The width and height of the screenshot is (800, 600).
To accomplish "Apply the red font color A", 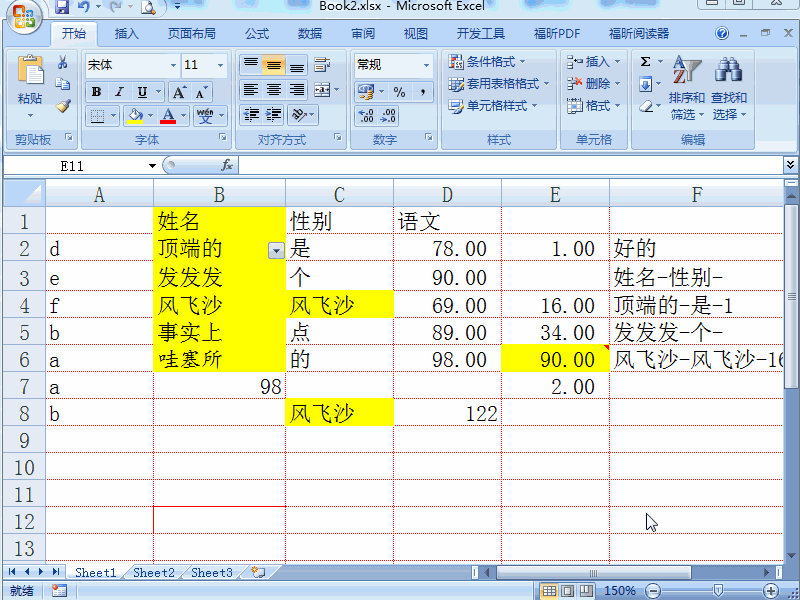I will pos(168,116).
